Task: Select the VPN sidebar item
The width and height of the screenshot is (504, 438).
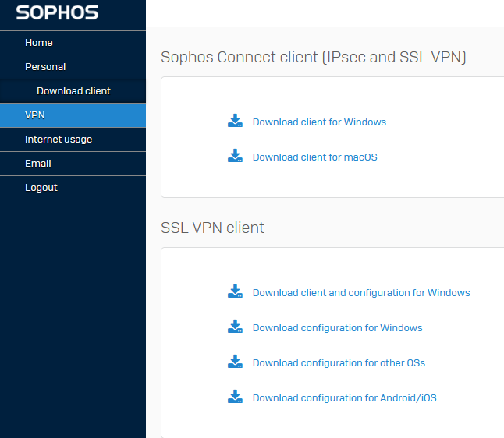Action: [73, 115]
